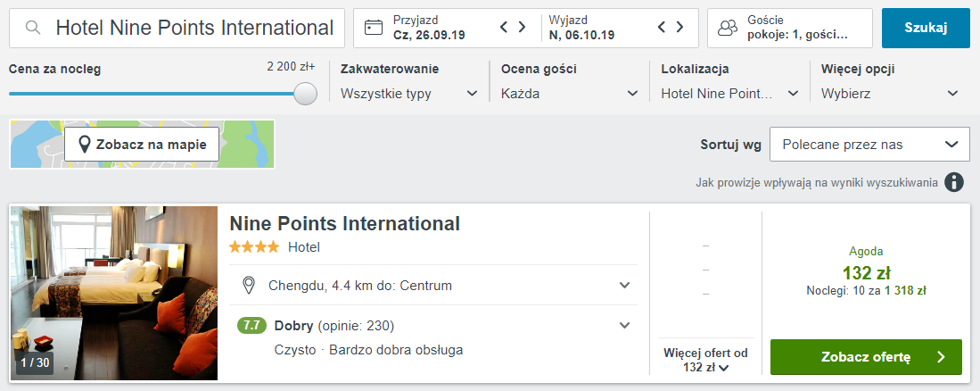This screenshot has height=391, width=980.
Task: Expand the Chengdu location details row
Action: (x=624, y=286)
